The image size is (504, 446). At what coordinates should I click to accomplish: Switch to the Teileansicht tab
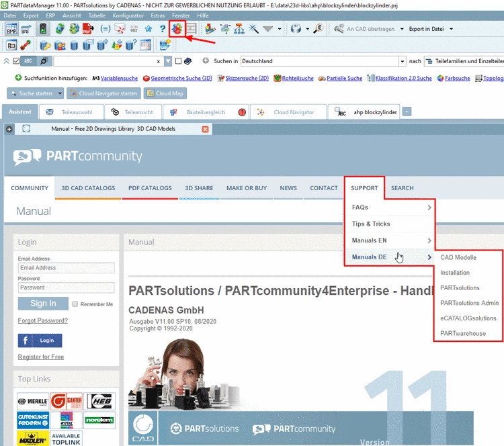(x=134, y=112)
